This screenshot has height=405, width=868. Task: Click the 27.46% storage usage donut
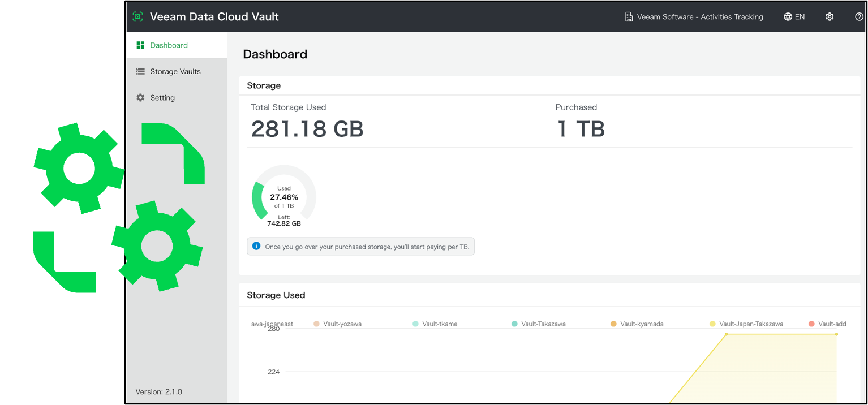pos(283,197)
